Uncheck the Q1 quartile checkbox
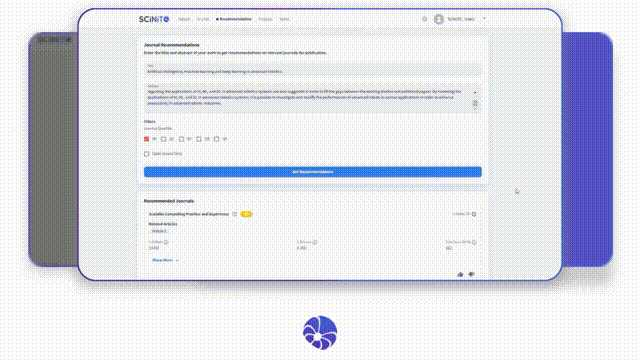The width and height of the screenshot is (640, 360). coord(147,139)
